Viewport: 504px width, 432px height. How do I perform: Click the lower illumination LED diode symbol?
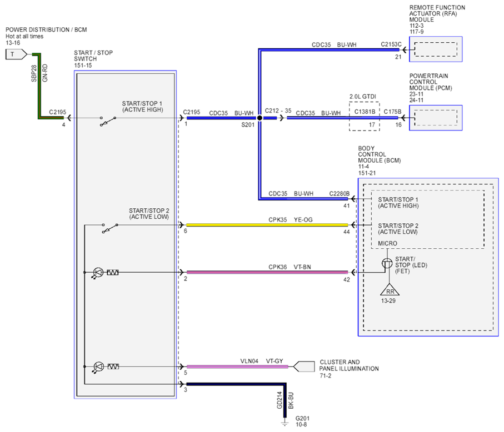(98, 367)
